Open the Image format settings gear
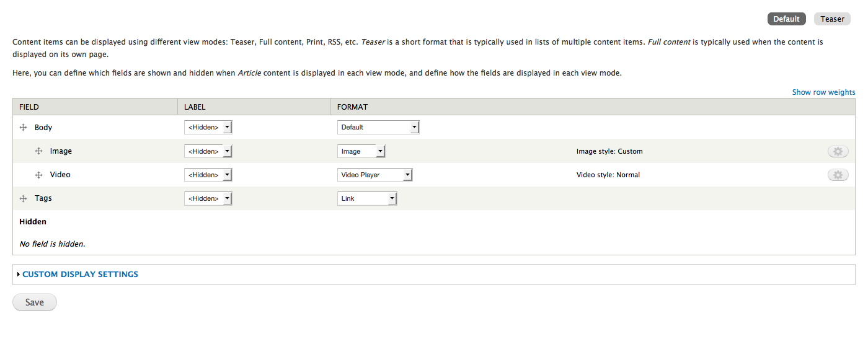 click(838, 151)
